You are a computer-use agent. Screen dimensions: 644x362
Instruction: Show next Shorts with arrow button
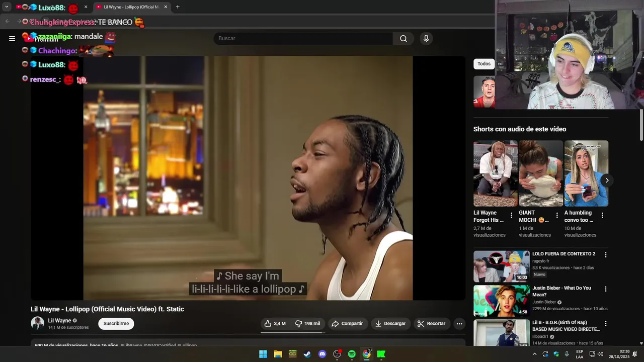pos(607,180)
